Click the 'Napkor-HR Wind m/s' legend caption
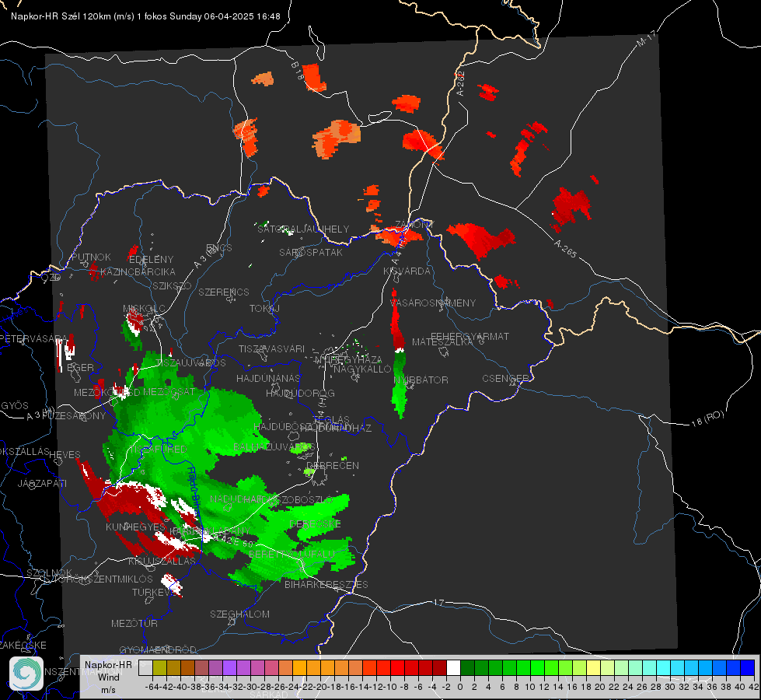Screen dimensions: 761x700 (x=108, y=677)
